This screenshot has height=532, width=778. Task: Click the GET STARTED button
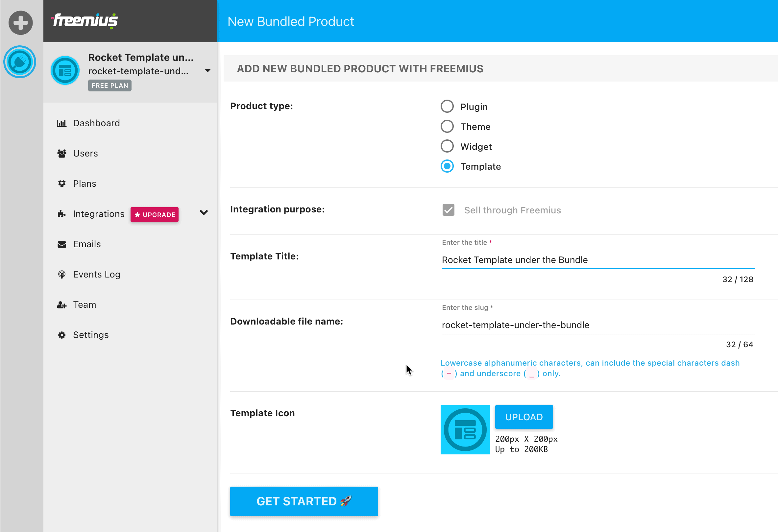[x=304, y=501]
